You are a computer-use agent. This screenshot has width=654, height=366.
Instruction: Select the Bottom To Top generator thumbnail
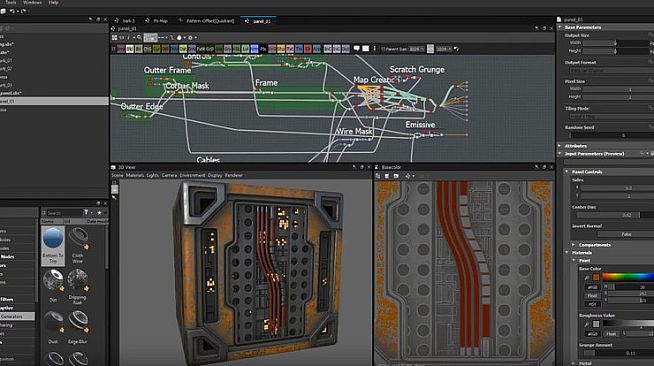pos(53,246)
